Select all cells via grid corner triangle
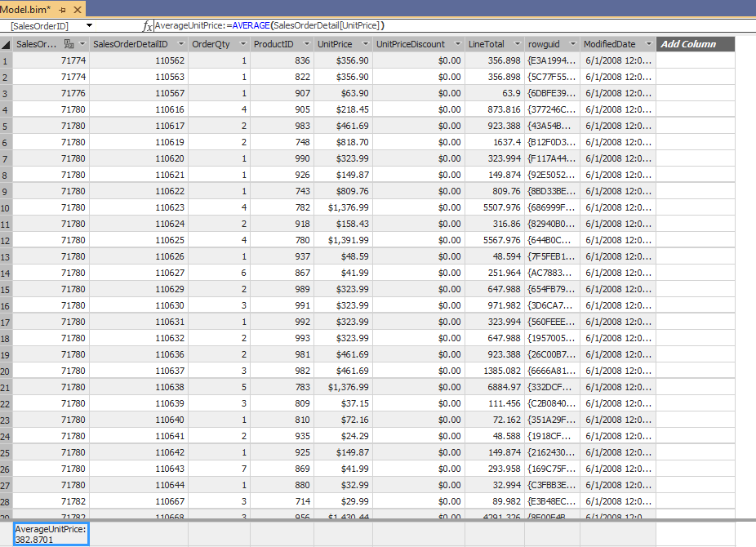 click(6, 45)
